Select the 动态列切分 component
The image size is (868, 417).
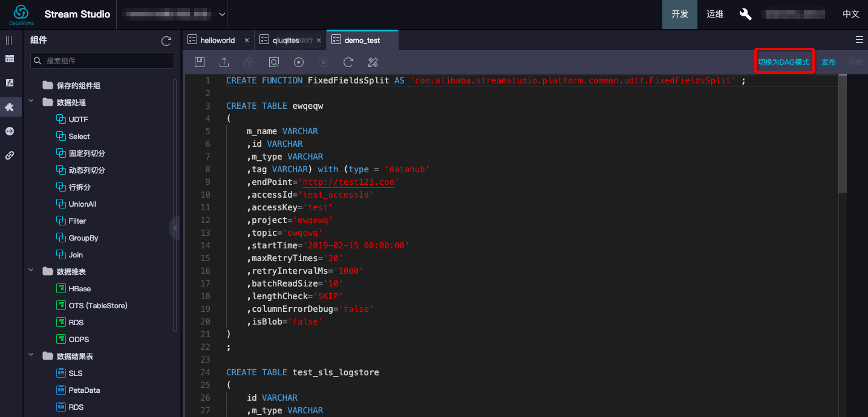point(80,170)
